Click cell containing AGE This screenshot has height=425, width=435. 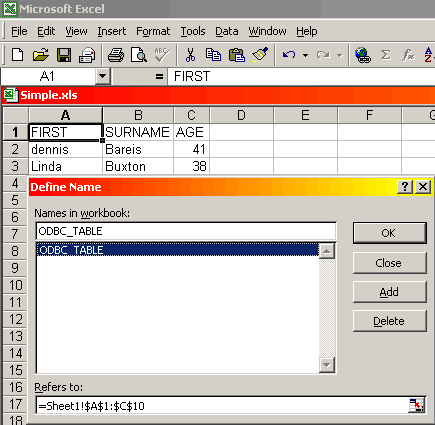click(191, 132)
